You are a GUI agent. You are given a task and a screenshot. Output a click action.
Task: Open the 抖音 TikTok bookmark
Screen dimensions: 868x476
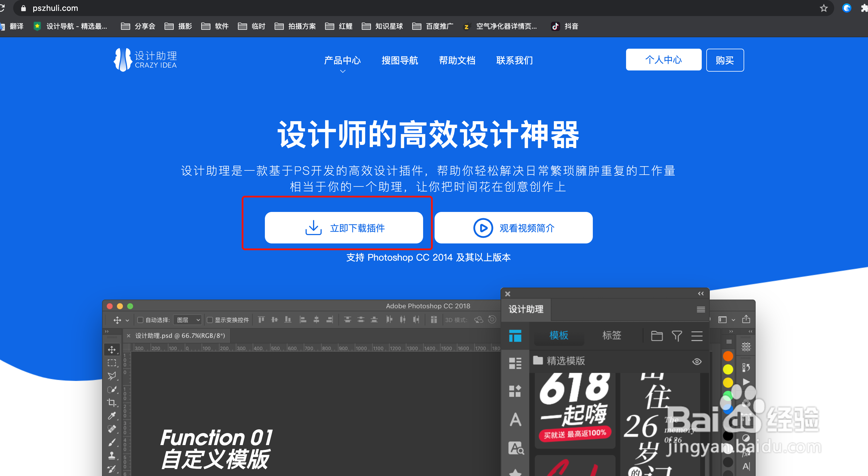[565, 26]
